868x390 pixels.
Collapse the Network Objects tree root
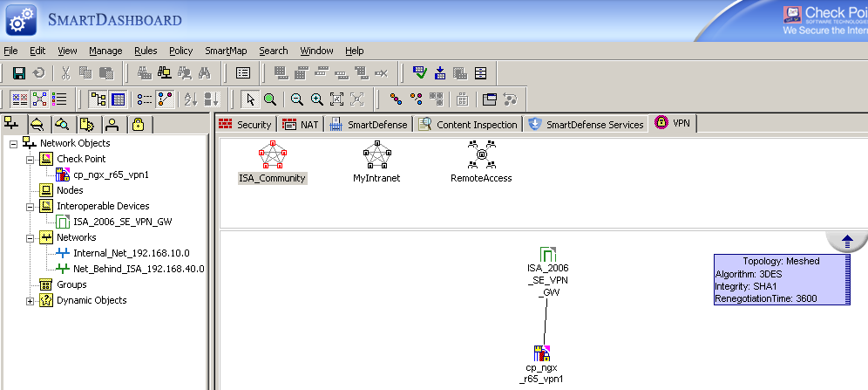tap(13, 143)
